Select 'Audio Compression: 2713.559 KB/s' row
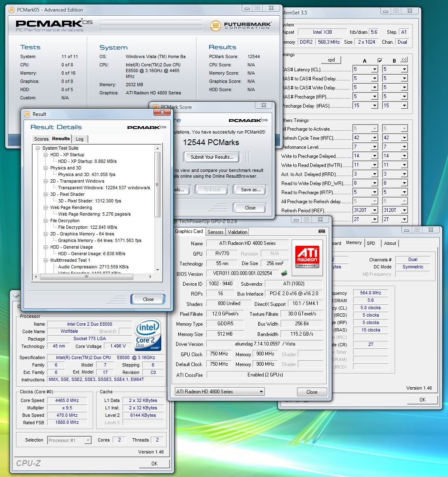The image size is (448, 477). (x=93, y=267)
